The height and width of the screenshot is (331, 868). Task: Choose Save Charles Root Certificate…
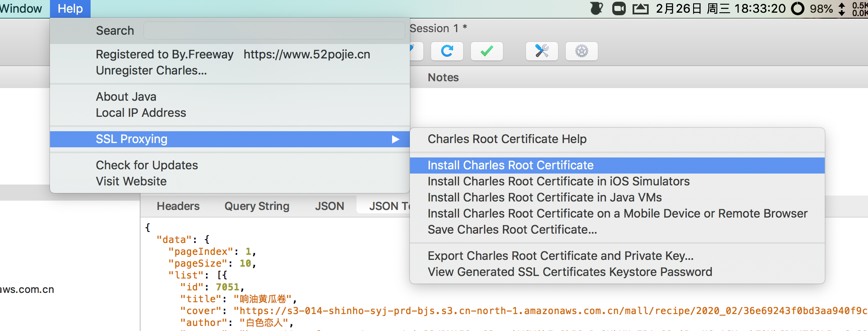(512, 230)
